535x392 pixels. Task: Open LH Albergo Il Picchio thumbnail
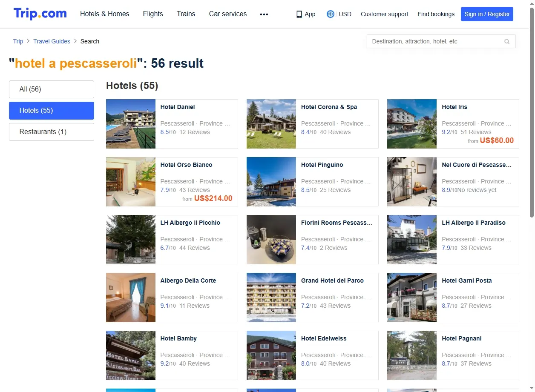click(x=131, y=240)
